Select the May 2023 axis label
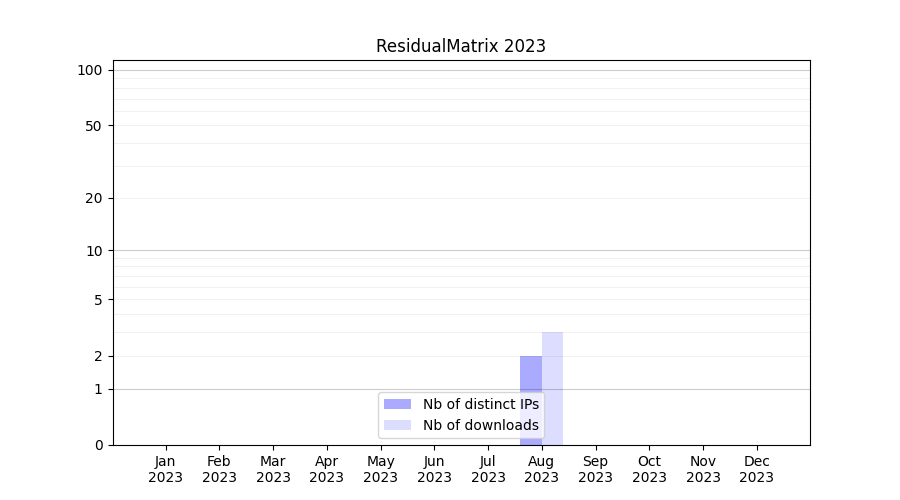Image resolution: width=900 pixels, height=500 pixels. pos(380,469)
